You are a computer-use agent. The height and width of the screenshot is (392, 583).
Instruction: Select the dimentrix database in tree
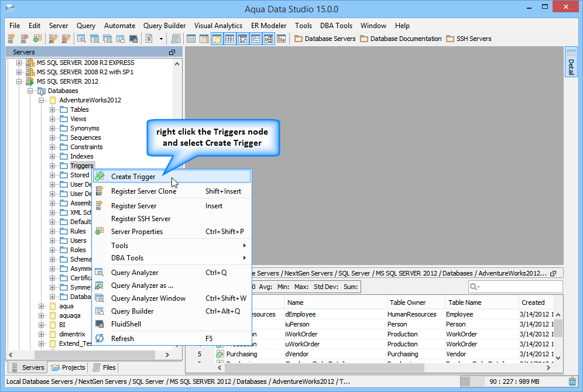pyautogui.click(x=72, y=334)
